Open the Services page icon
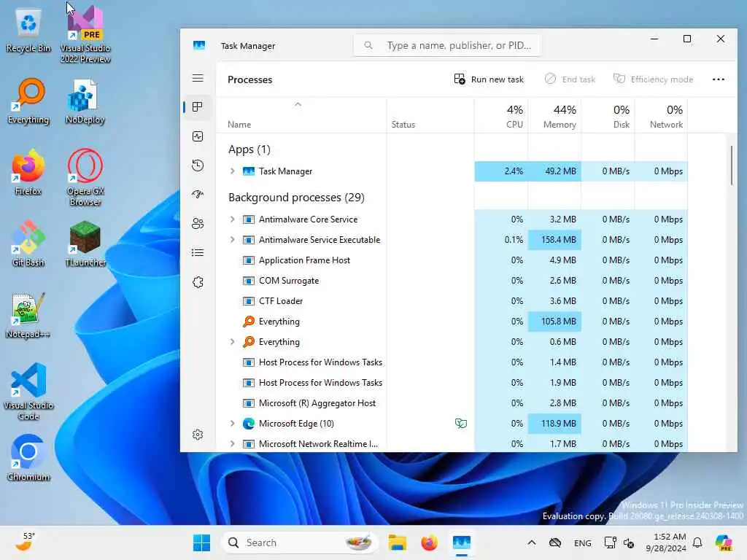747x560 pixels. (x=198, y=282)
